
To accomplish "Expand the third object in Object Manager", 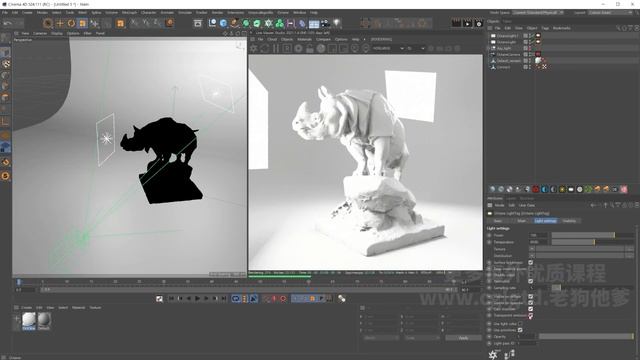I will 489,48.
